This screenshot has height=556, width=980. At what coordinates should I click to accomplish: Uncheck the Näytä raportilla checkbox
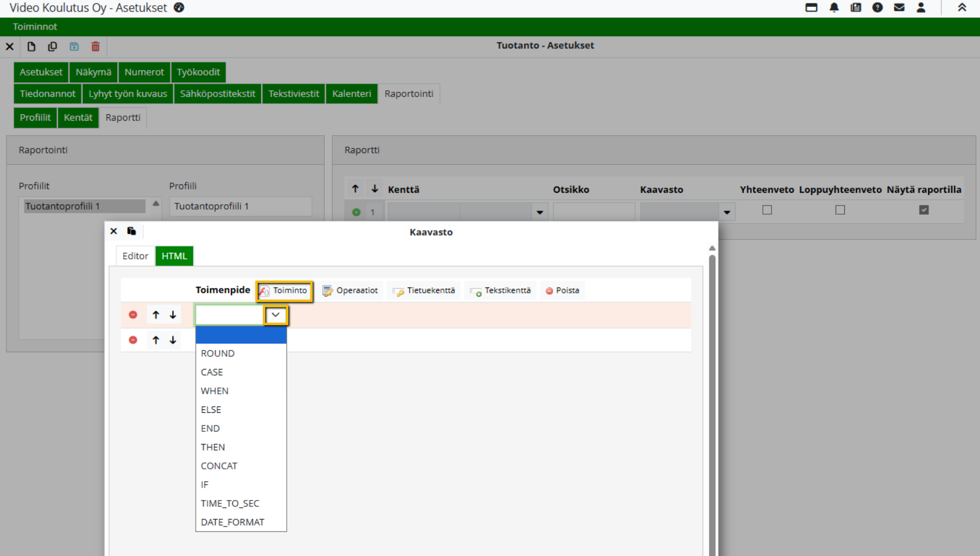[923, 210]
